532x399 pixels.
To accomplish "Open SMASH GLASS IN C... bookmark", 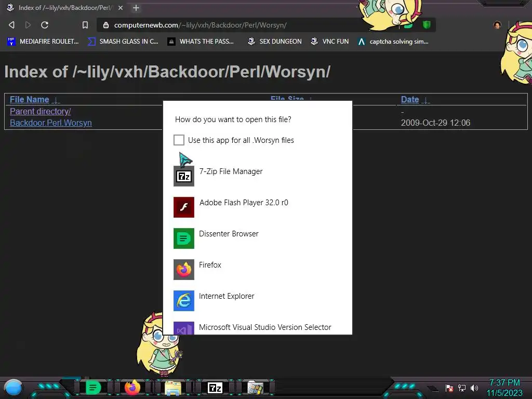I will 123,42.
